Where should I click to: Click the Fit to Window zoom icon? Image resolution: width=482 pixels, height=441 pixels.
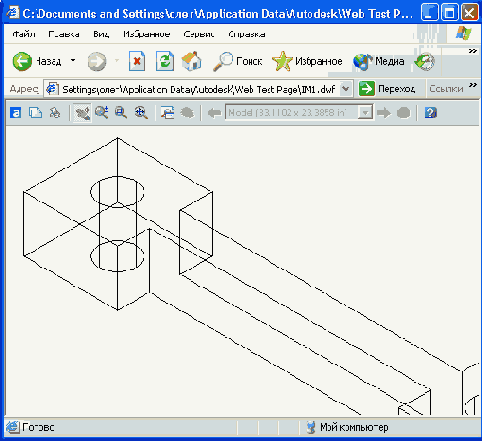(x=141, y=113)
